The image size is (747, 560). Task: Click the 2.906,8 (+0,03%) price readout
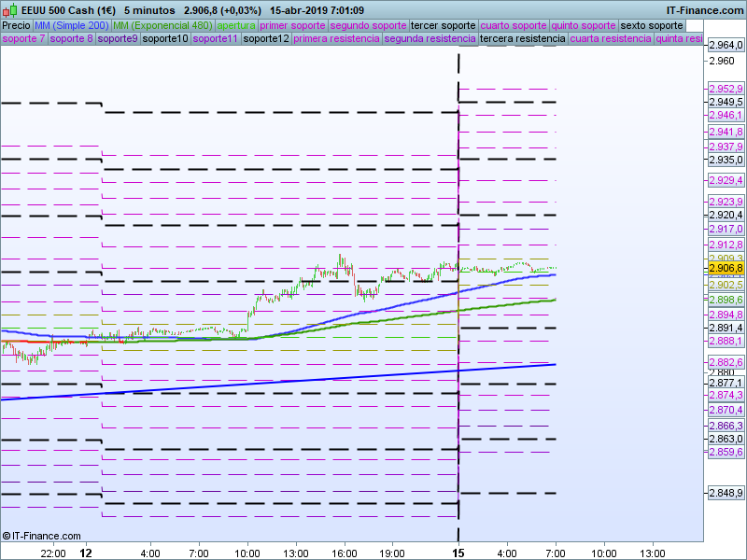click(x=222, y=10)
